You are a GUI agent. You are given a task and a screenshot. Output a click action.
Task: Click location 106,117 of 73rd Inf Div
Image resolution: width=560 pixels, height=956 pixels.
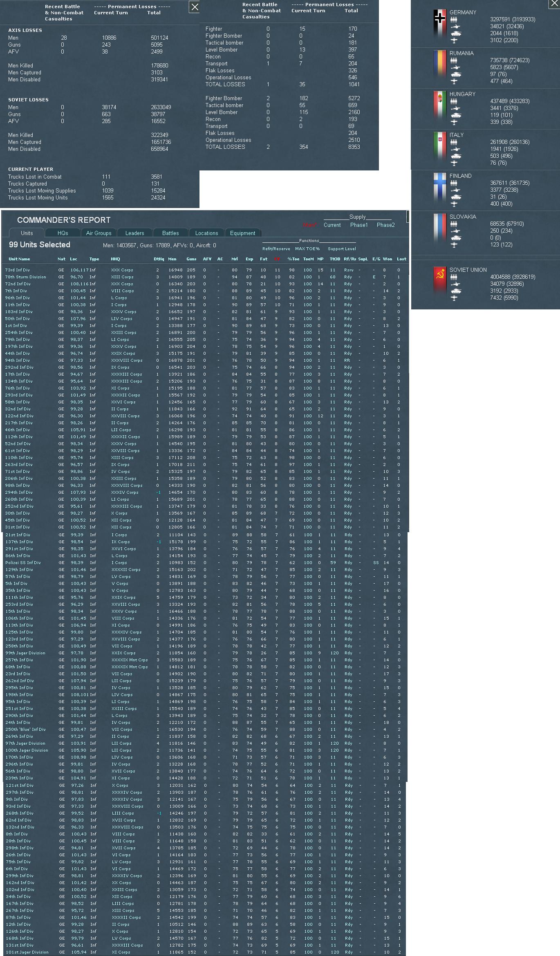pos(79,270)
